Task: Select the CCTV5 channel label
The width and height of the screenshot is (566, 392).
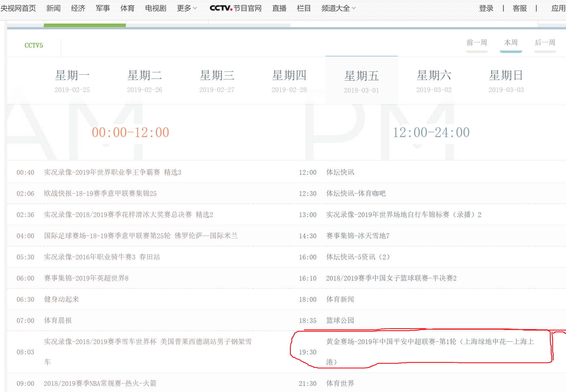Action: (x=34, y=45)
